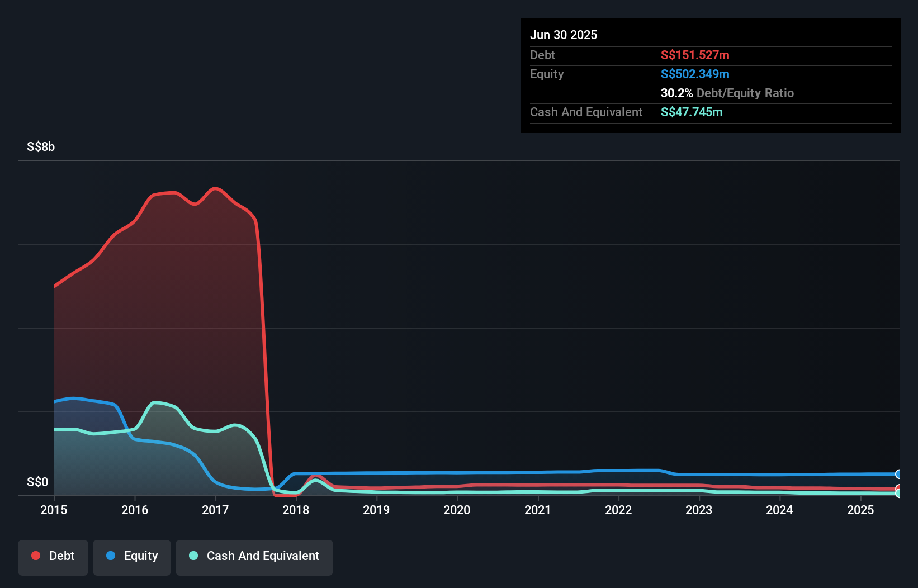Select the blue equity endpoint marker on chart
Image resolution: width=918 pixels, height=588 pixels.
(x=899, y=474)
